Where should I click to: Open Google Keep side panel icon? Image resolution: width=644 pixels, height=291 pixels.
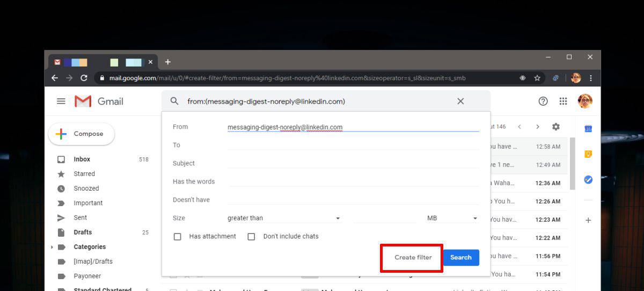(588, 154)
